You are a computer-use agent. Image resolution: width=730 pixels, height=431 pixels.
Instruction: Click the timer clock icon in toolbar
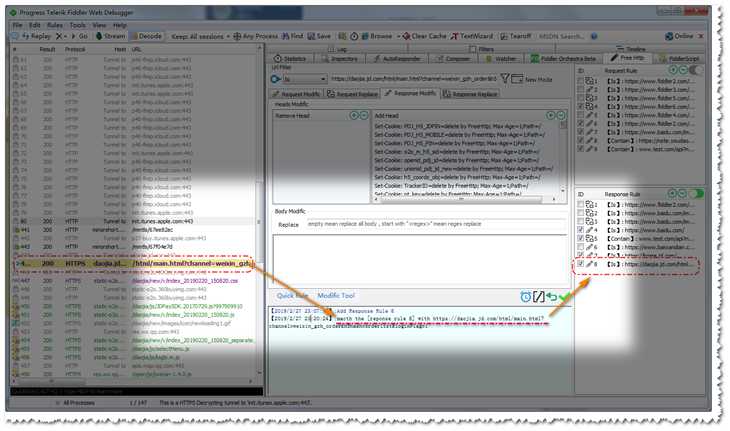354,36
